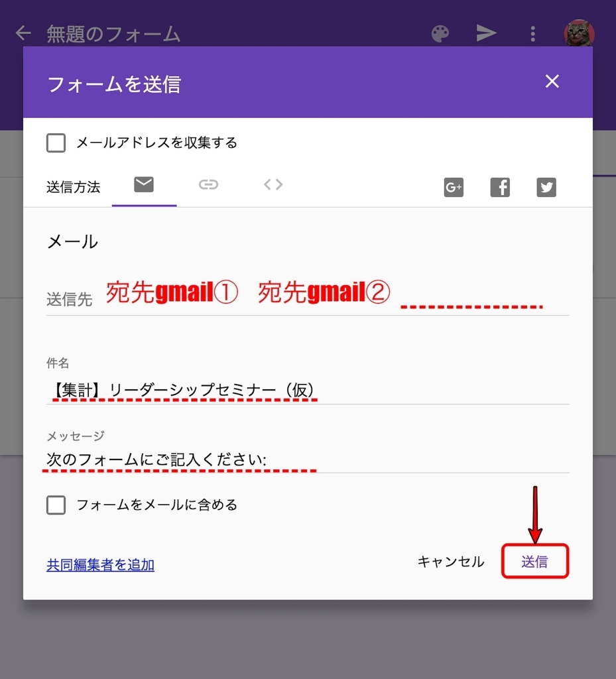The width and height of the screenshot is (616, 679).
Task: Click the 共同編集者を追加 link
Action: [99, 564]
